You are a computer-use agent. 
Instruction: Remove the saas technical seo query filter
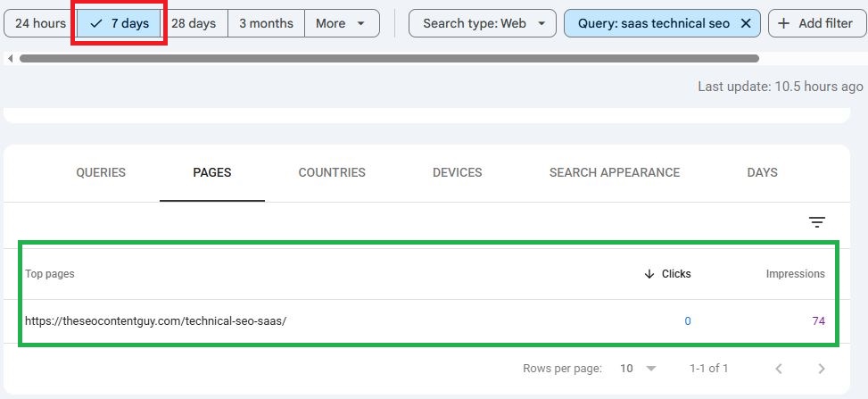[746, 23]
